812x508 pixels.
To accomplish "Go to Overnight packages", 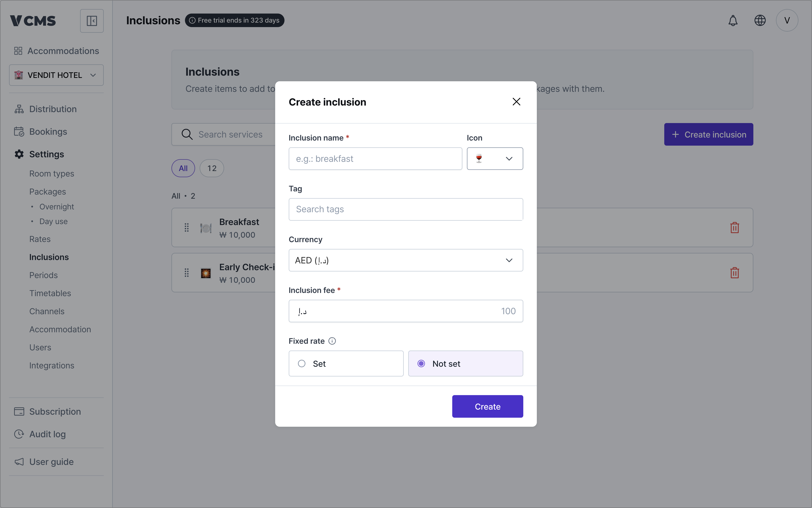I will (x=57, y=207).
